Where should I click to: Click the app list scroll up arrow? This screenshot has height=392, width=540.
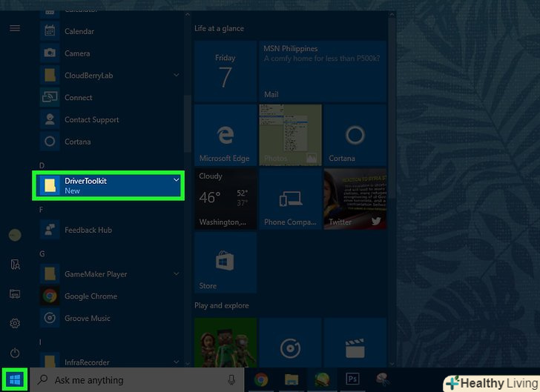[x=188, y=15]
